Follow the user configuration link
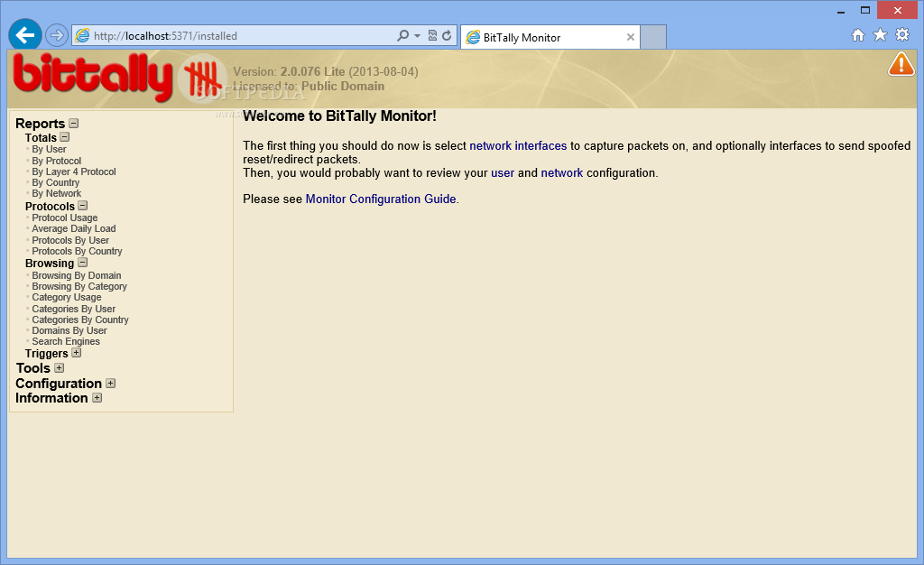Viewport: 924px width, 565px height. 503,172
